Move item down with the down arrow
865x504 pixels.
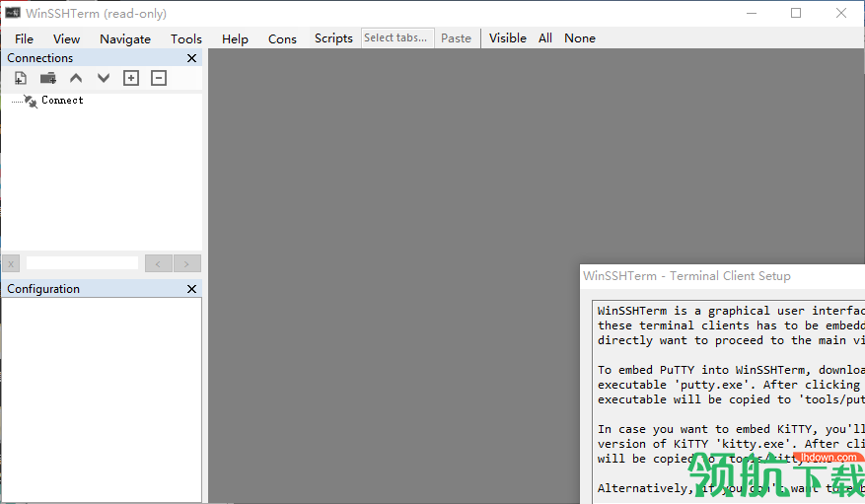coord(104,78)
